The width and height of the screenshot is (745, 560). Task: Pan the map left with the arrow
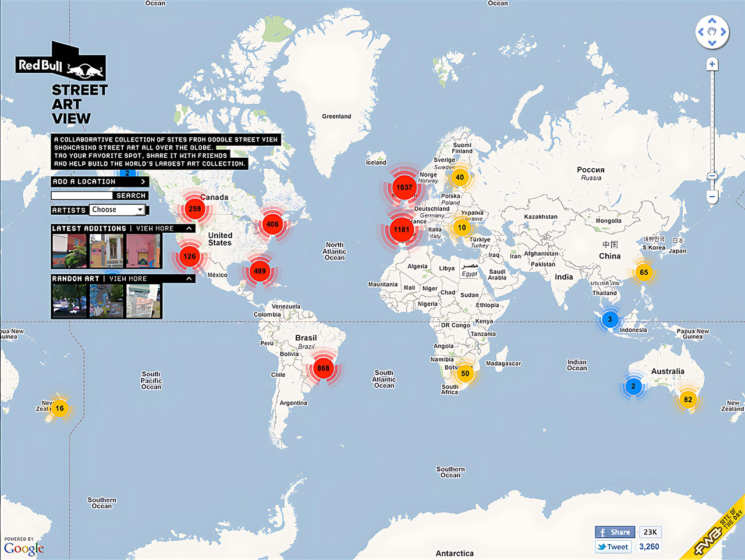(x=701, y=32)
